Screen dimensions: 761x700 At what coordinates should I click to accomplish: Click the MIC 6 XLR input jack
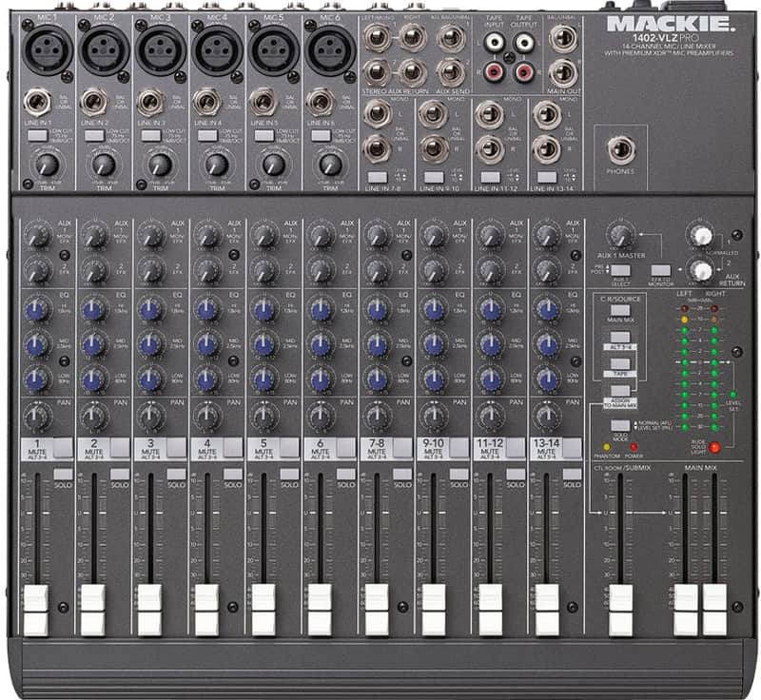[x=330, y=50]
